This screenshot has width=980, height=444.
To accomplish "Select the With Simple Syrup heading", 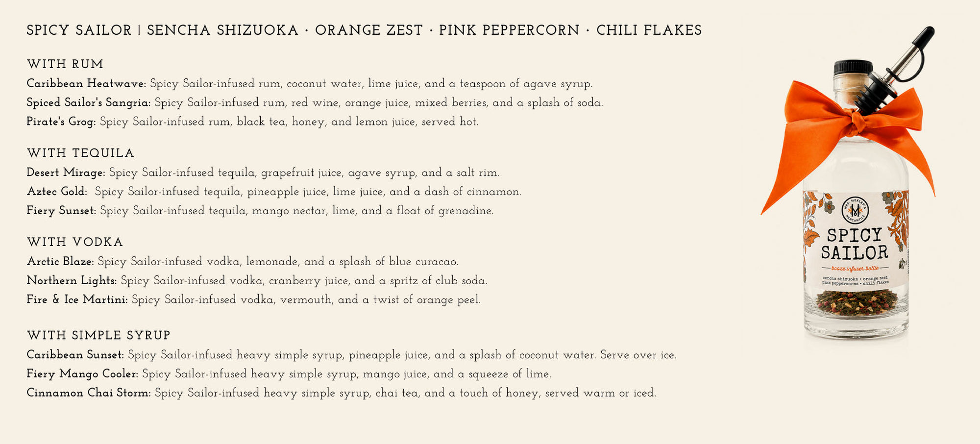I will pyautogui.click(x=98, y=335).
